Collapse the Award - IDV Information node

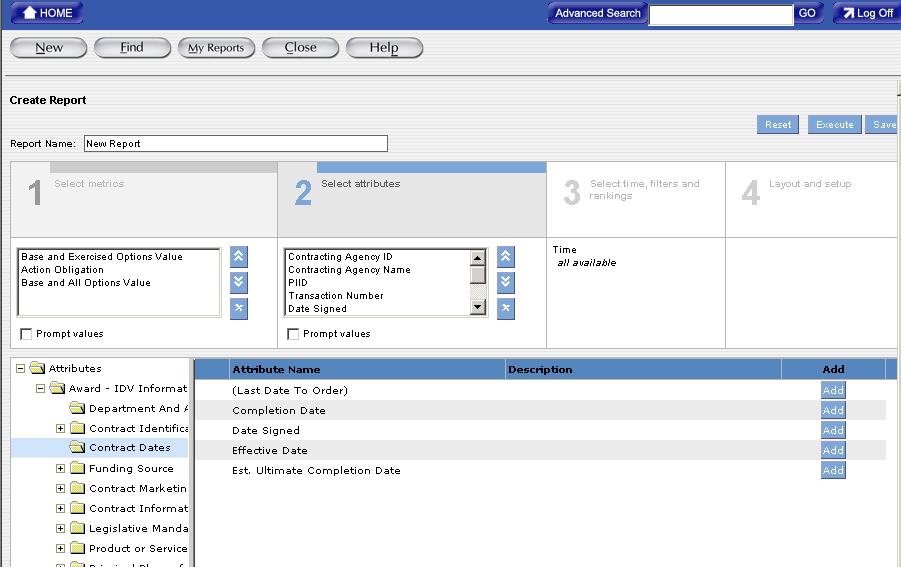(41, 388)
